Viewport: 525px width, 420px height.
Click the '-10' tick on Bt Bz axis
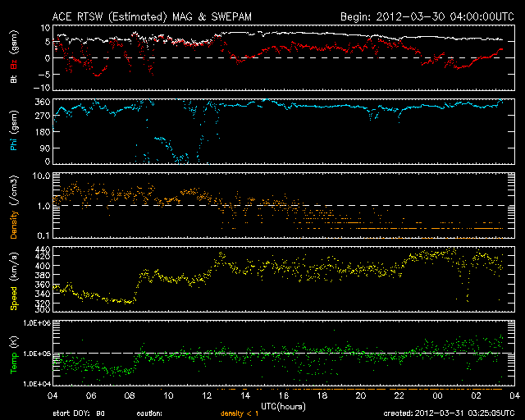(x=42, y=88)
